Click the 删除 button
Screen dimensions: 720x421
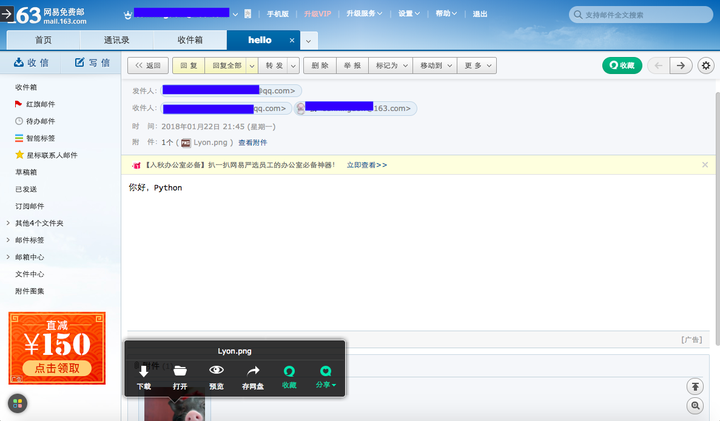pos(320,66)
